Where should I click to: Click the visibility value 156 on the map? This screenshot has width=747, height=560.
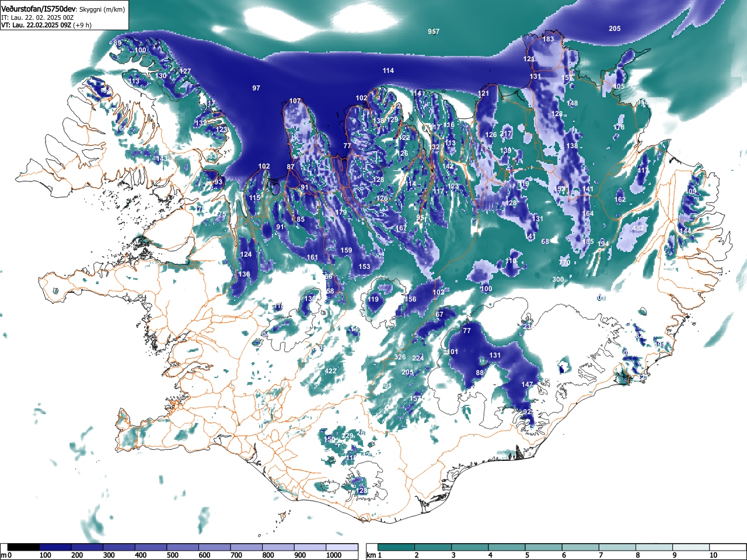[411, 299]
